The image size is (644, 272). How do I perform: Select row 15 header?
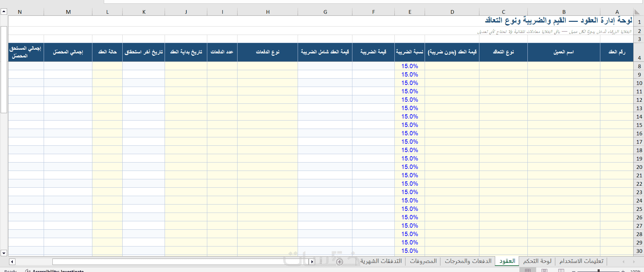pos(639,125)
